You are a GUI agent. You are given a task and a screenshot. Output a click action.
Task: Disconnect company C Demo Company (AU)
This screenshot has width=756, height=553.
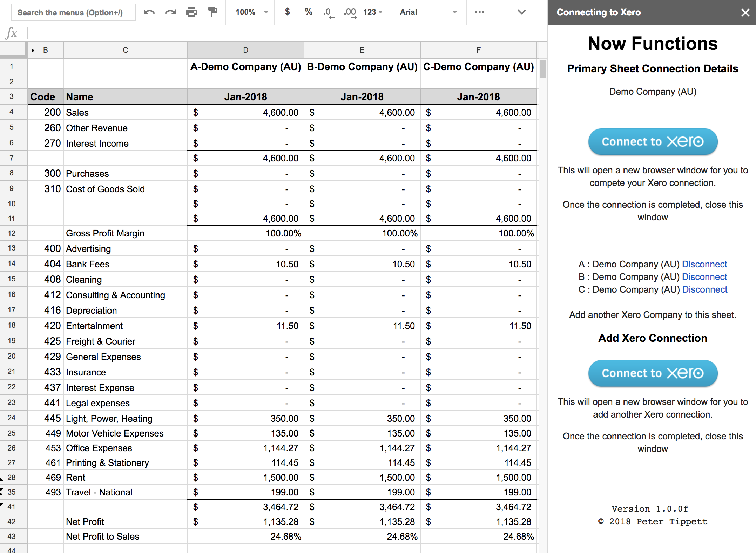coord(704,289)
